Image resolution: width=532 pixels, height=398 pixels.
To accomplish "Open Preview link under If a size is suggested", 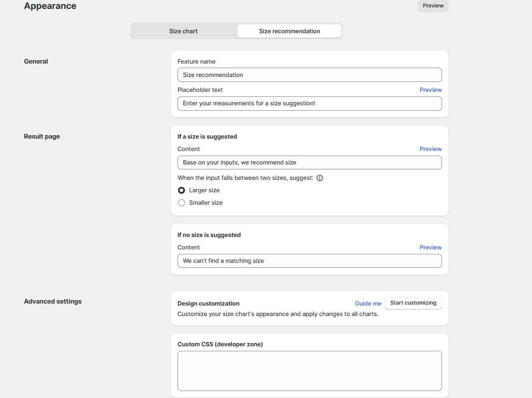I will pyautogui.click(x=431, y=149).
